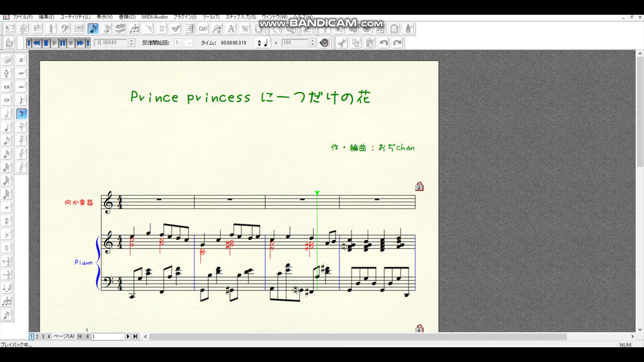Pick the sharp accidental in the note palette
Image resolution: width=644 pixels, height=362 pixels.
coord(7,221)
